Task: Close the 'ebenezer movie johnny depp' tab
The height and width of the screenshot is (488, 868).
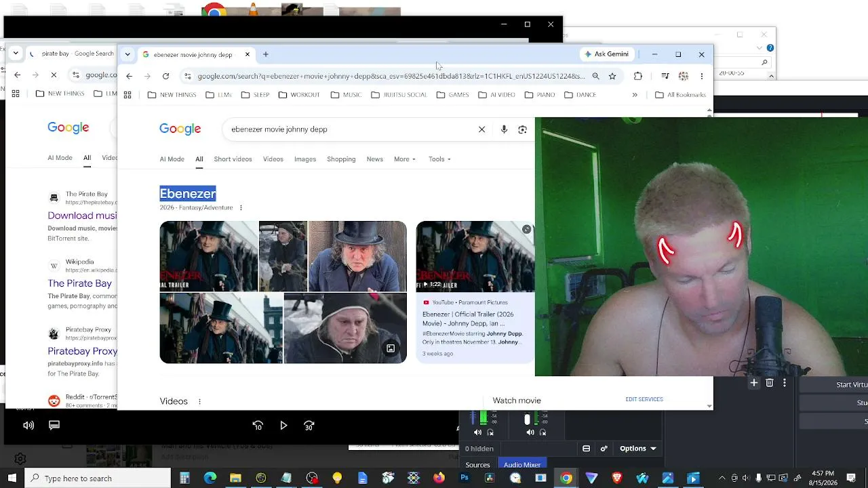Action: pos(248,54)
